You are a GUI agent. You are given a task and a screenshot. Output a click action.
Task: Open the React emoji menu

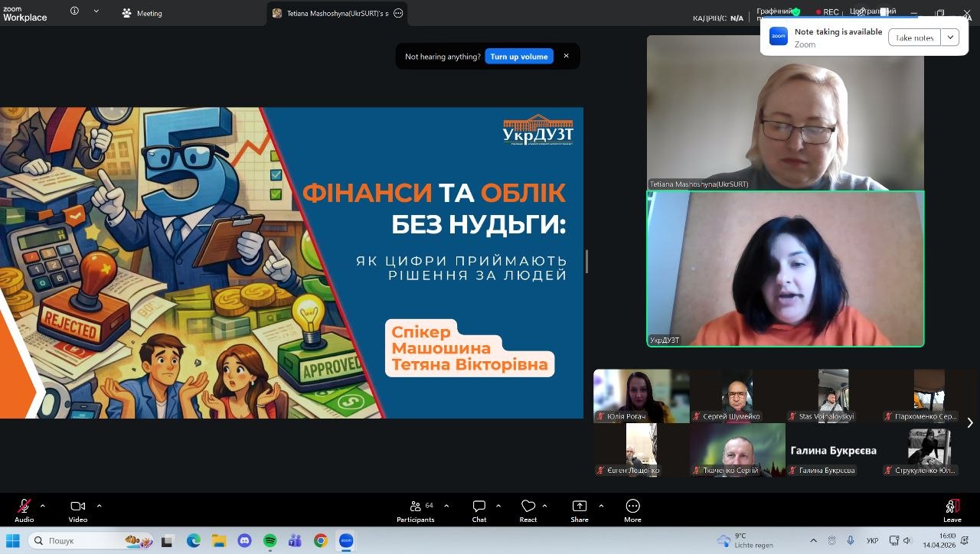pos(528,507)
